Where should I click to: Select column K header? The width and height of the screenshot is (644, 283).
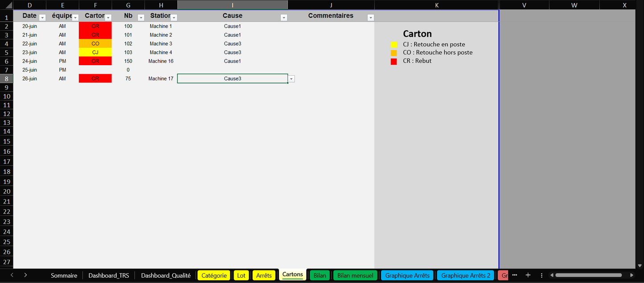[436, 5]
